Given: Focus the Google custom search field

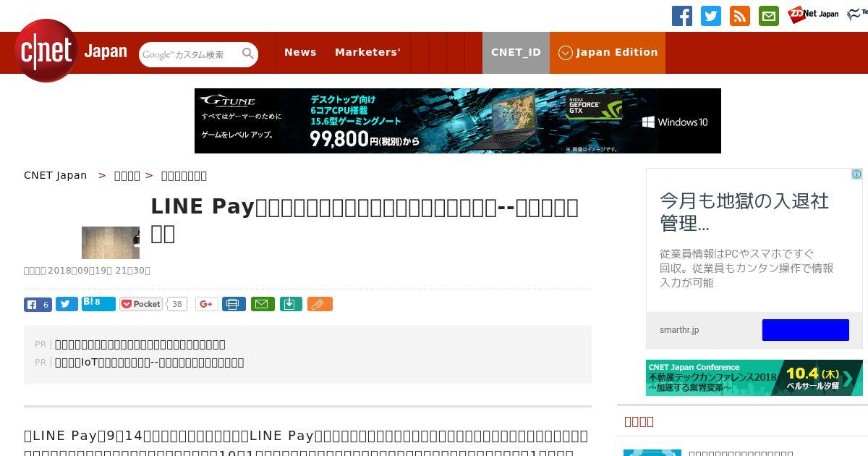Looking at the screenshot, I should [190, 54].
